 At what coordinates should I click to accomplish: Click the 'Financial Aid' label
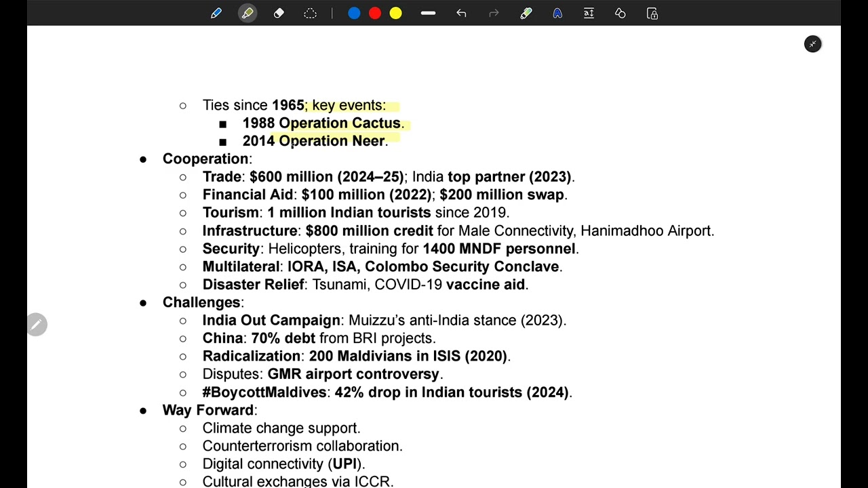248,195
